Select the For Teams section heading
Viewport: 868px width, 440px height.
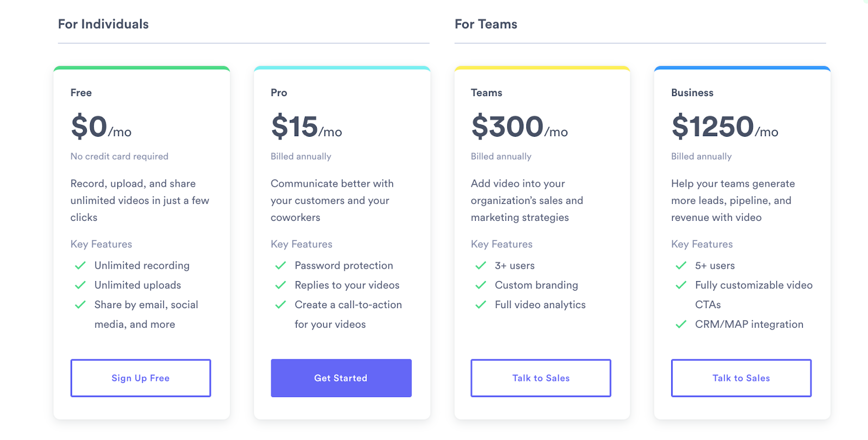(486, 24)
